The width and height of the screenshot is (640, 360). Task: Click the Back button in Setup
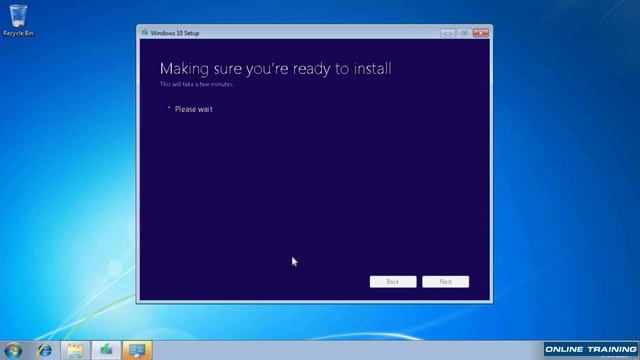coord(393,282)
